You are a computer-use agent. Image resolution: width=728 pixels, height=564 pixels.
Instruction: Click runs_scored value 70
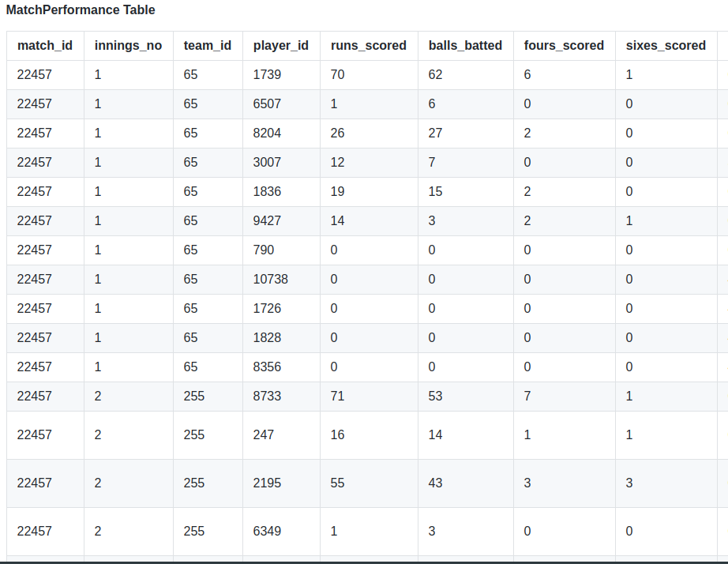coord(337,75)
